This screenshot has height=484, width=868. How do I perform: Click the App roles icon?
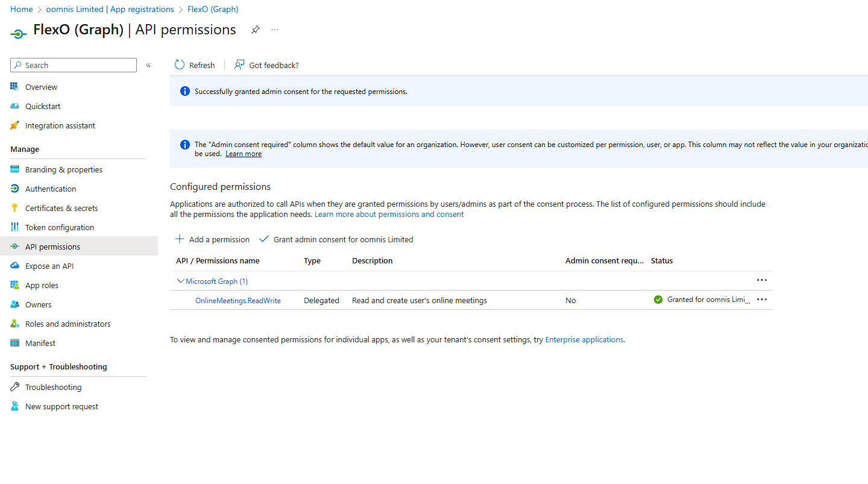click(15, 285)
